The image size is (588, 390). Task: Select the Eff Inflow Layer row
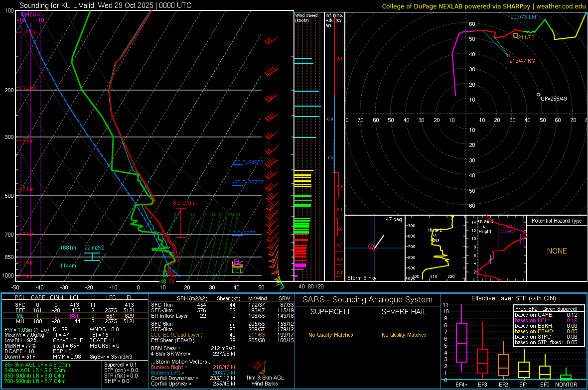point(222,316)
